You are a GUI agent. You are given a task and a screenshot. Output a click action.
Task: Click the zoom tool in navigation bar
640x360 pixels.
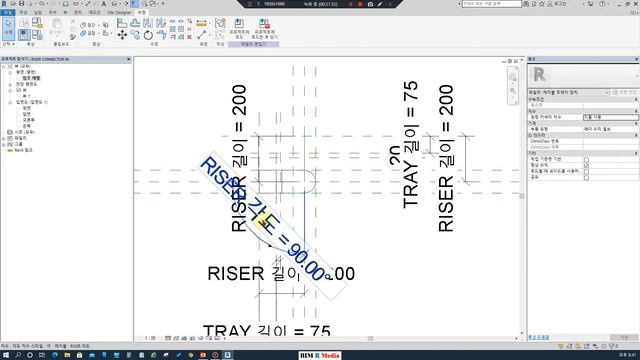513,91
